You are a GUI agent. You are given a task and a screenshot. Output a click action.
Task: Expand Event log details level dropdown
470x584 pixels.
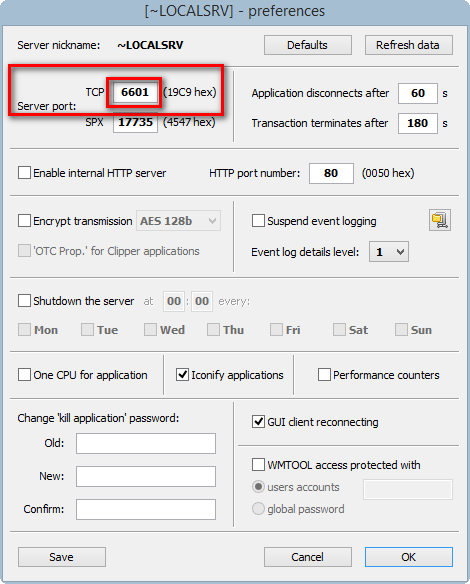(x=389, y=252)
